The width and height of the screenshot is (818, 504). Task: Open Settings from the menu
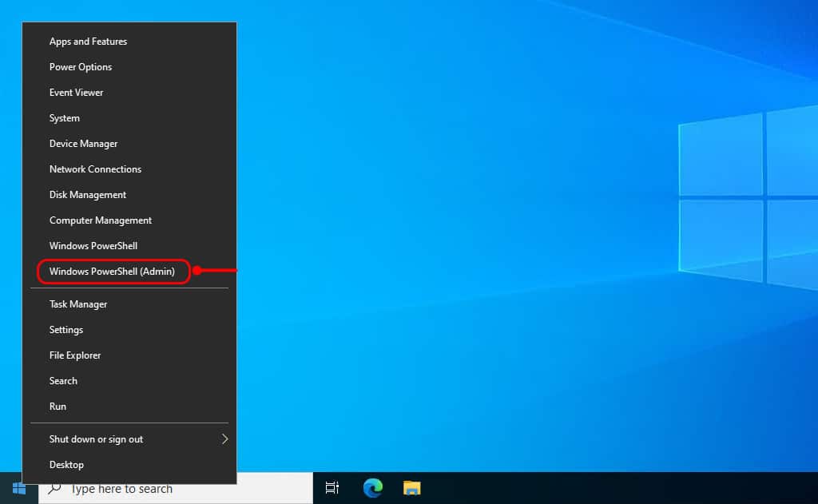[129, 330]
